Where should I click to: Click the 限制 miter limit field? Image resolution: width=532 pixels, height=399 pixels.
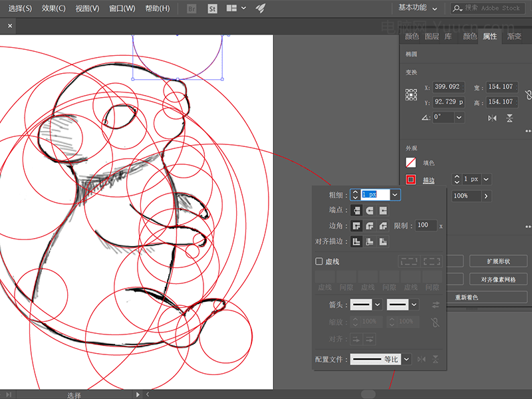[426, 225]
